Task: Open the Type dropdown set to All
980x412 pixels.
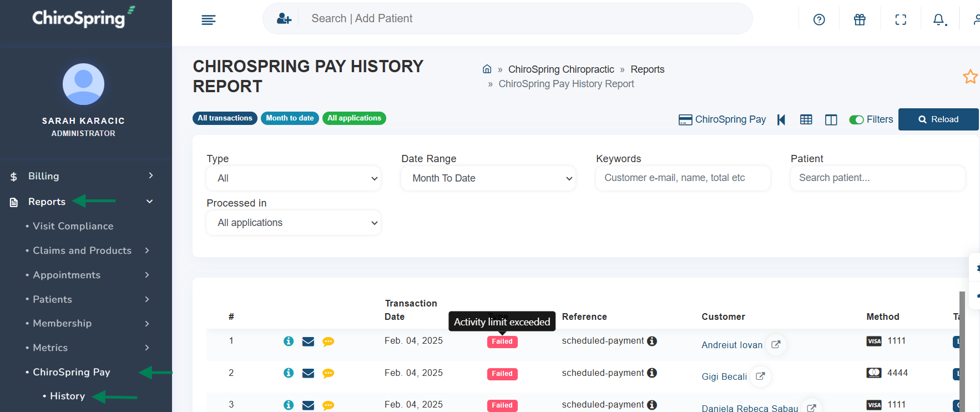Action: 294,178
